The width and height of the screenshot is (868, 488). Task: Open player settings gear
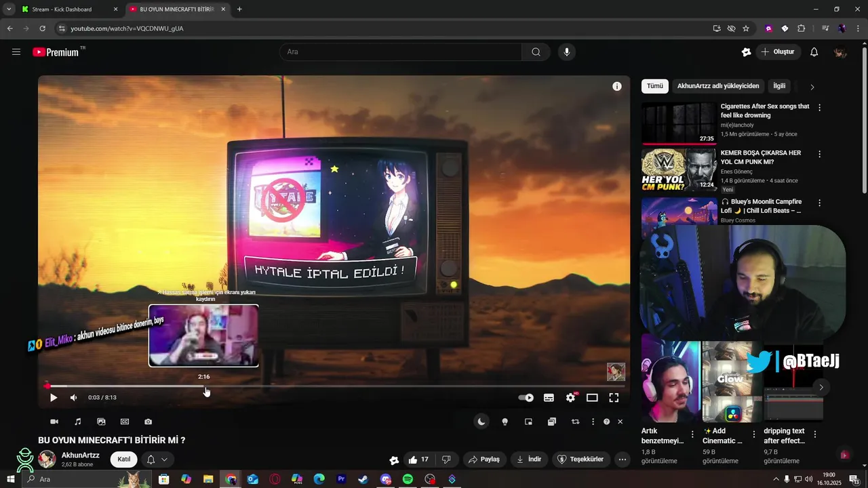pos(570,398)
